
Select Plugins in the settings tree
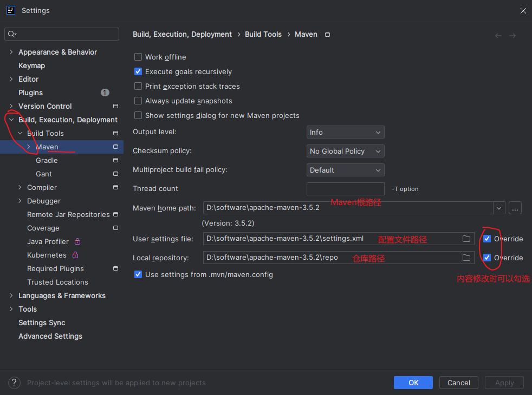point(30,93)
